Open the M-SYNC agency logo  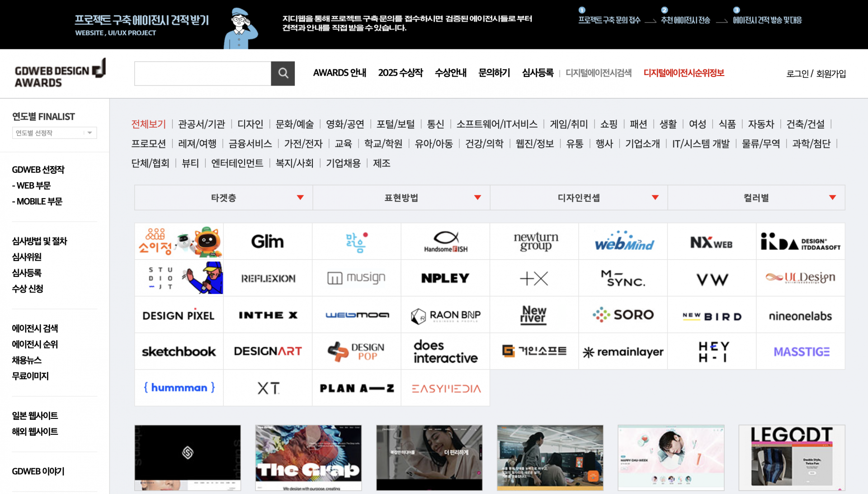tap(623, 278)
